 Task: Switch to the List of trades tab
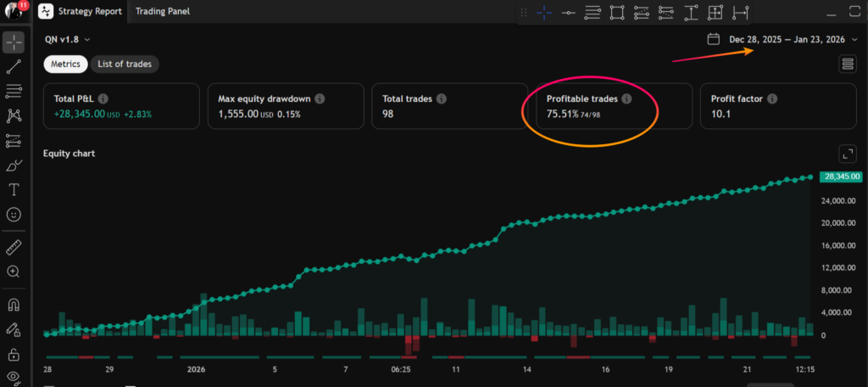[125, 64]
